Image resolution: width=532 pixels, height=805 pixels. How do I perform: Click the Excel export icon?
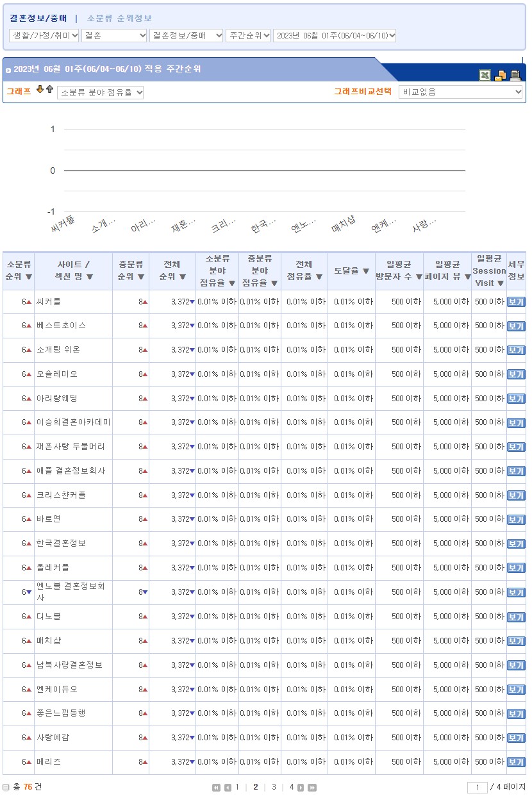pyautogui.click(x=485, y=75)
